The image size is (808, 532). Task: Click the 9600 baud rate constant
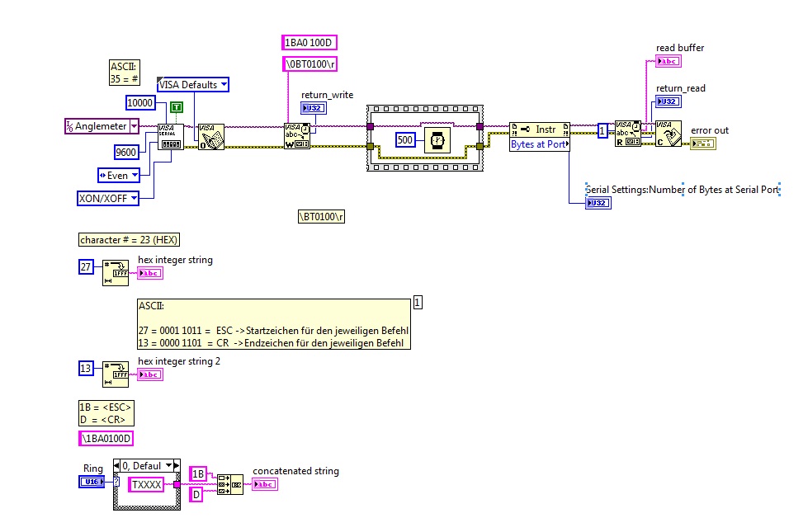125,152
